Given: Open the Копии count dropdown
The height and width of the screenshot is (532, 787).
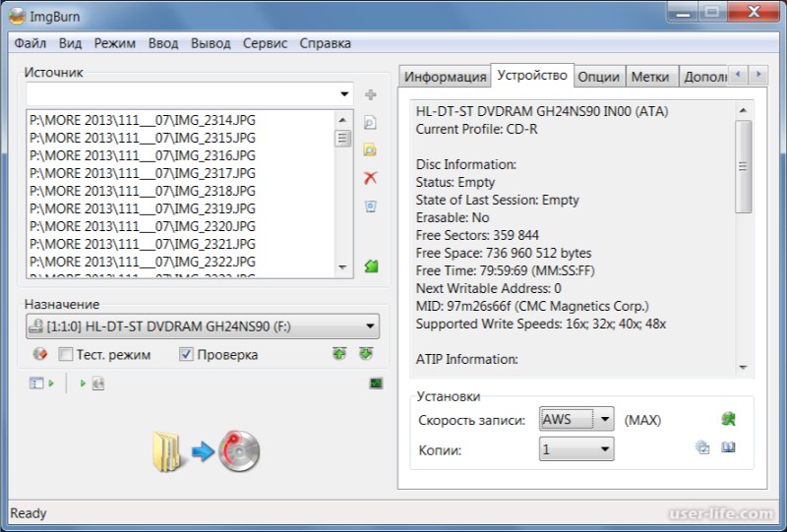Looking at the screenshot, I should (x=605, y=449).
